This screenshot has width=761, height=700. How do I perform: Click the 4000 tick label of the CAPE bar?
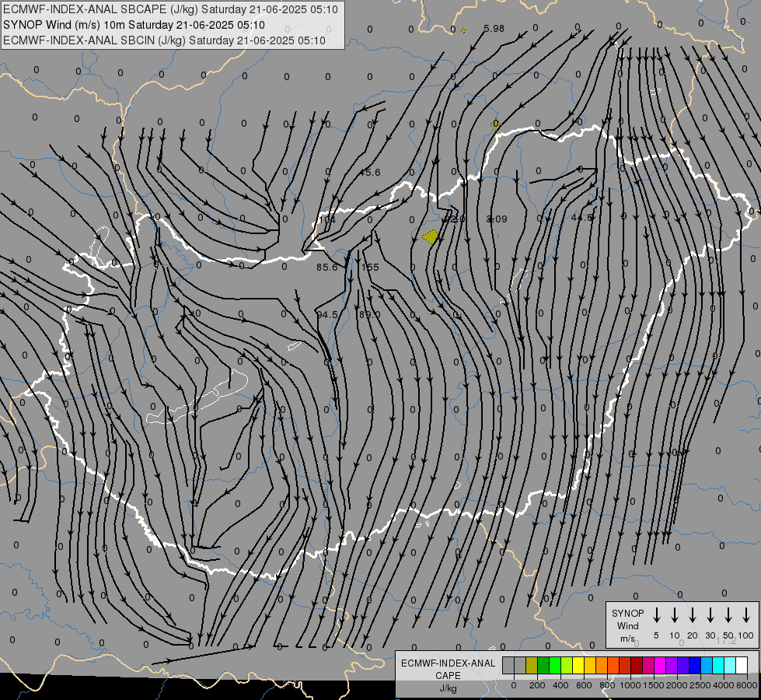tap(724, 685)
